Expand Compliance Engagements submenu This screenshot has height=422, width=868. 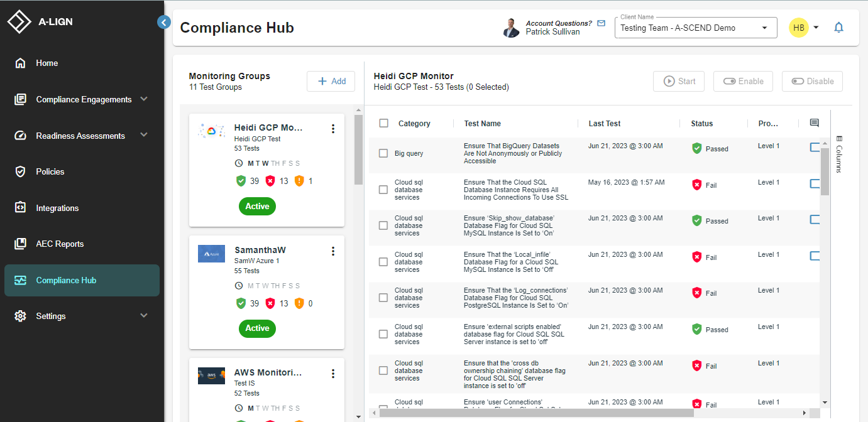click(x=144, y=99)
